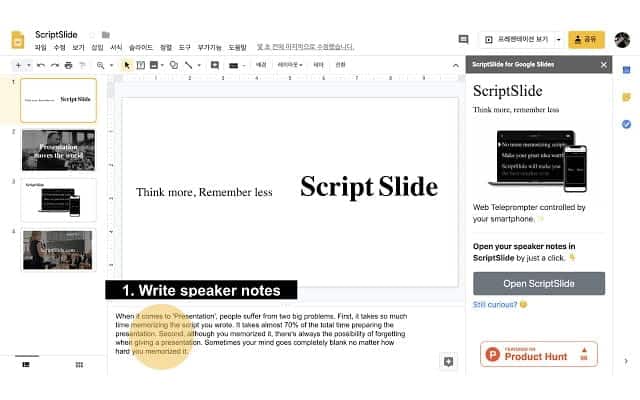Select the shape tool icon
640x400 pixels.
click(174, 65)
